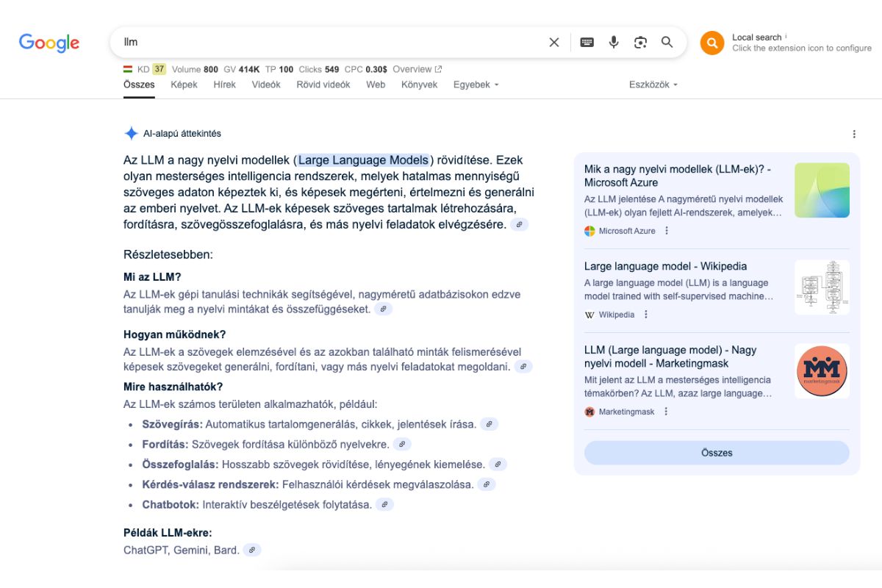The image size is (882, 588).
Task: Click the Microsoft Azure thumbnail image
Action: pos(822,190)
